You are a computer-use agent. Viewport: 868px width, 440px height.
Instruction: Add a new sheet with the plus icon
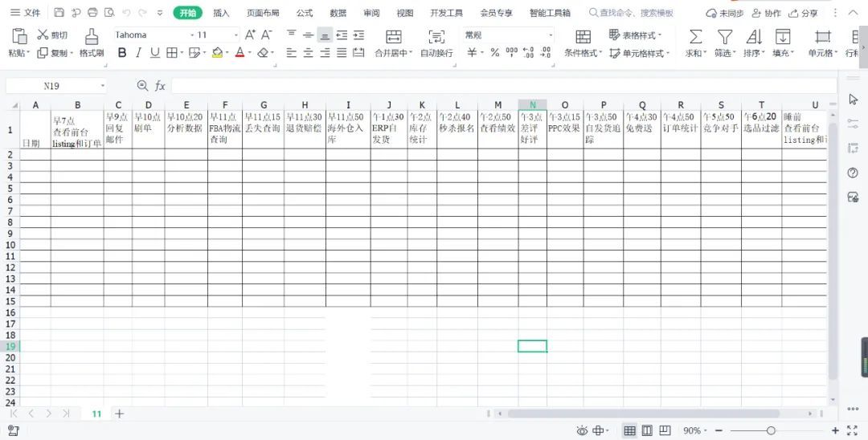point(119,414)
